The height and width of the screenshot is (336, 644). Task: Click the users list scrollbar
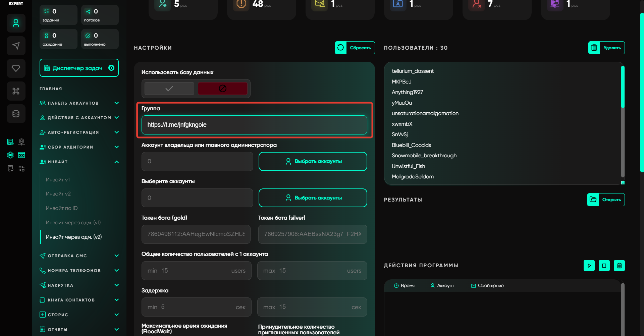(x=623, y=87)
